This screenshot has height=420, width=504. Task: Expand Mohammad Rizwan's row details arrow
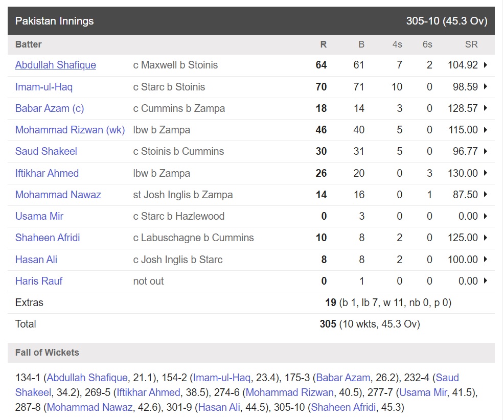485,130
